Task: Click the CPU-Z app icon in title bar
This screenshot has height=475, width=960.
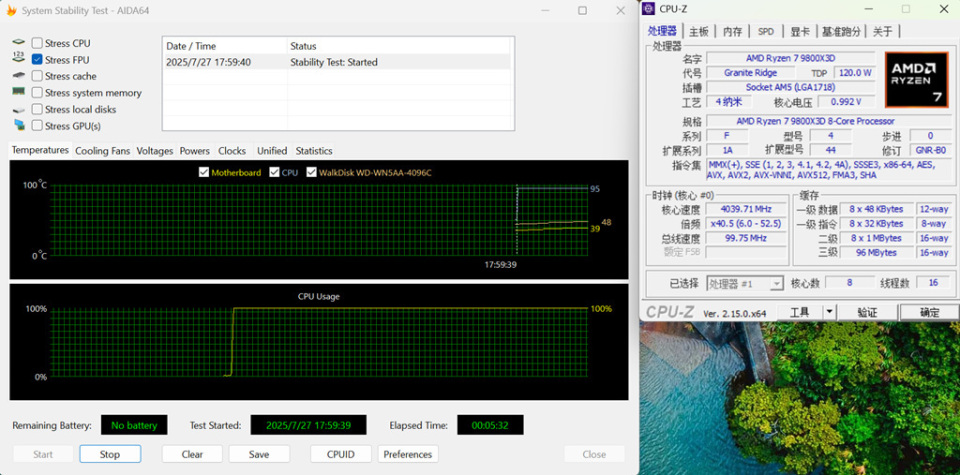Action: coord(649,9)
